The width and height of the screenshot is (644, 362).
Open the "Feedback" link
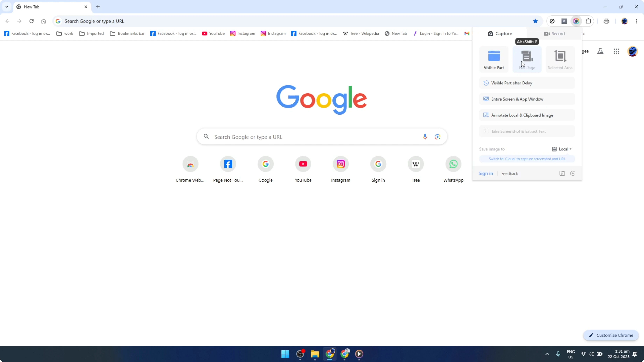(510, 173)
